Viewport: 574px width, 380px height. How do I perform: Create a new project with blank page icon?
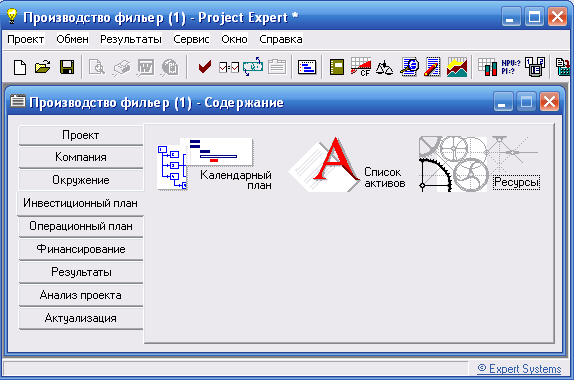[20, 67]
